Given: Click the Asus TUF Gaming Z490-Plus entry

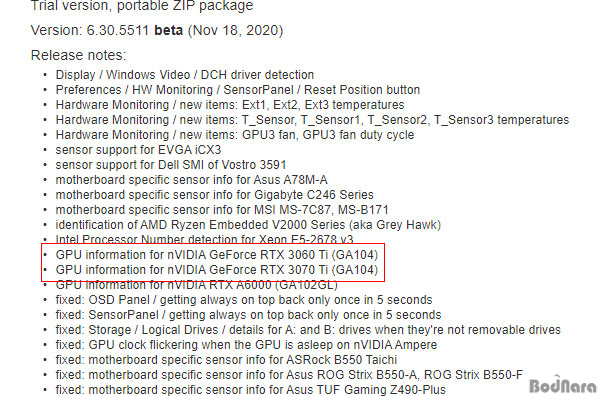Looking at the screenshot, I should point(251,389).
